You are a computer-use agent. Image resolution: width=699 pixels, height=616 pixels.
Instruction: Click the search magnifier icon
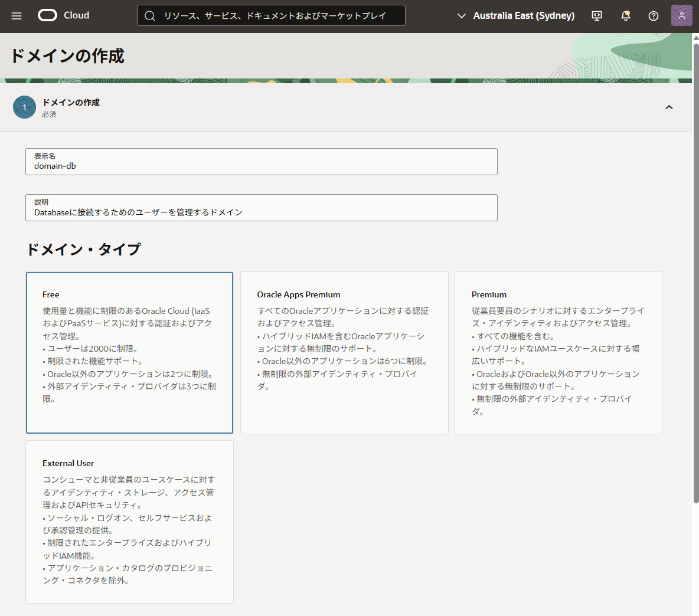tap(149, 15)
